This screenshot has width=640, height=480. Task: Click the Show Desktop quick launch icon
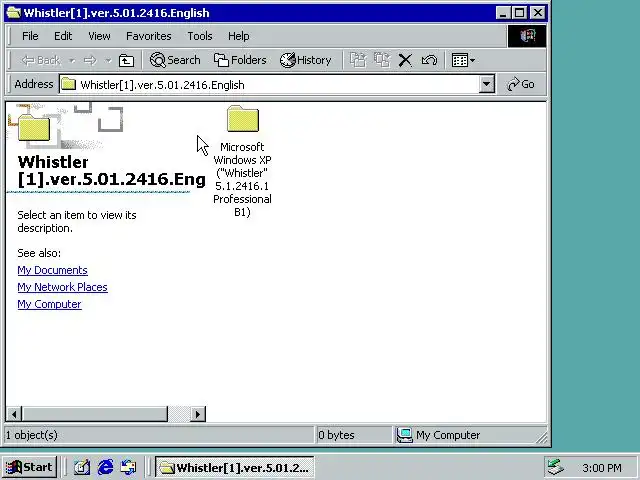[82, 467]
